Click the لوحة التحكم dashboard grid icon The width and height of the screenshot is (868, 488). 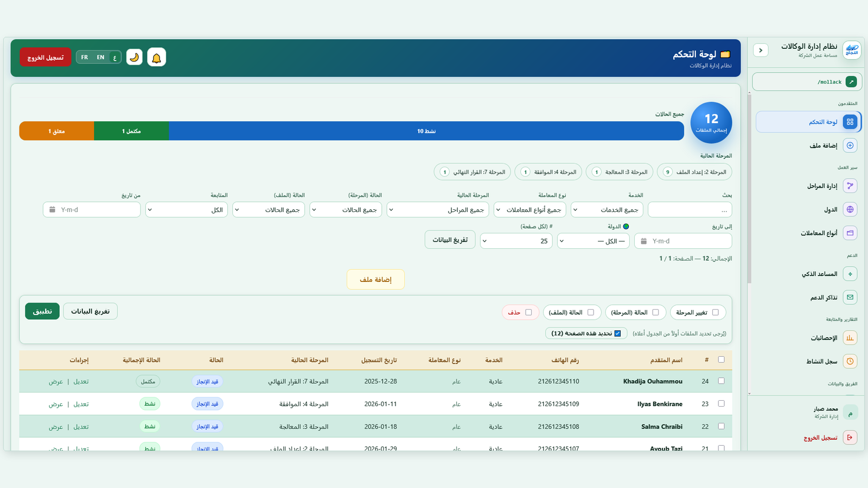coord(850,122)
